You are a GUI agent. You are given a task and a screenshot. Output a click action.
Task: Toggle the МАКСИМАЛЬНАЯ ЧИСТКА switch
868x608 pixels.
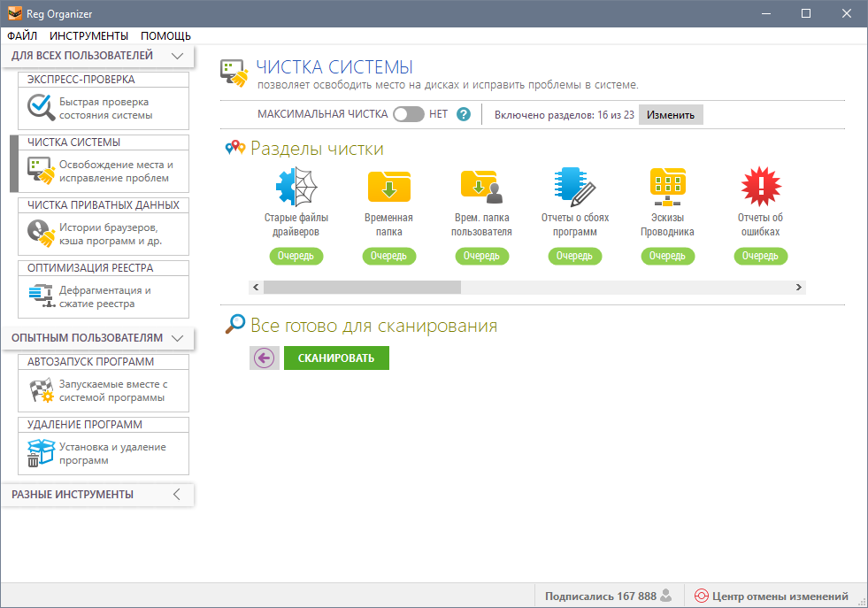click(409, 115)
